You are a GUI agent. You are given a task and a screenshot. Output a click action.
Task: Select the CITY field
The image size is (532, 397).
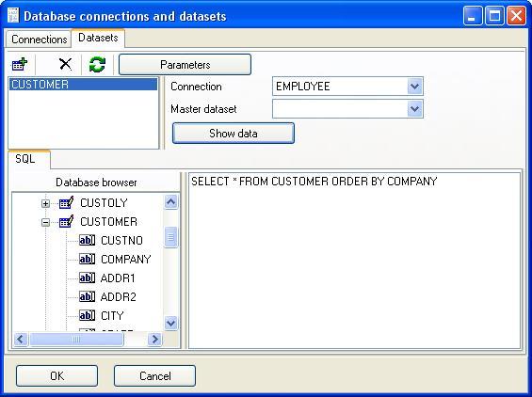(x=112, y=316)
